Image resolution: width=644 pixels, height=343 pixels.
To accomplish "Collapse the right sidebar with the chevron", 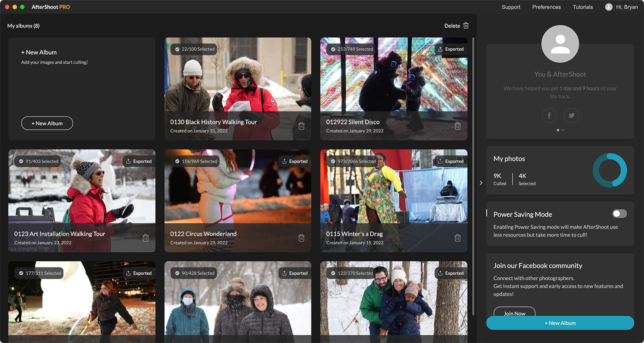I will click(x=481, y=183).
